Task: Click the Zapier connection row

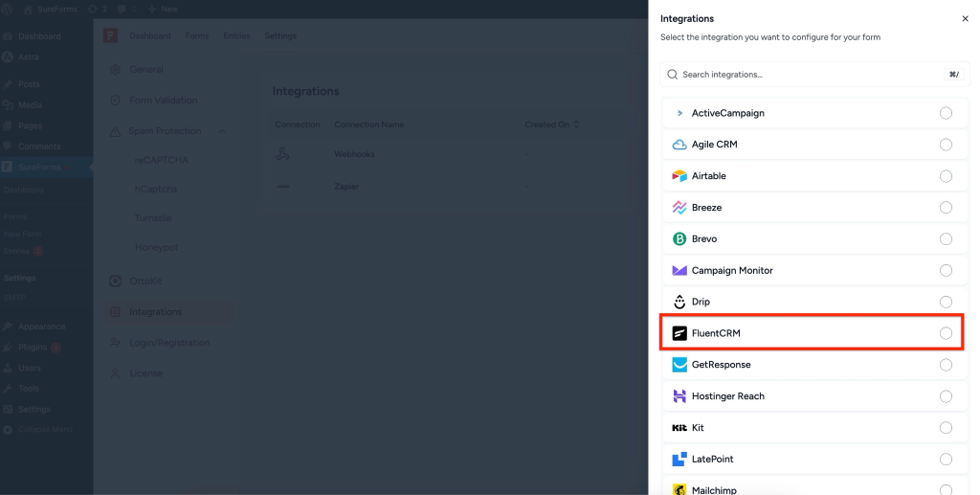Action: pos(450,187)
